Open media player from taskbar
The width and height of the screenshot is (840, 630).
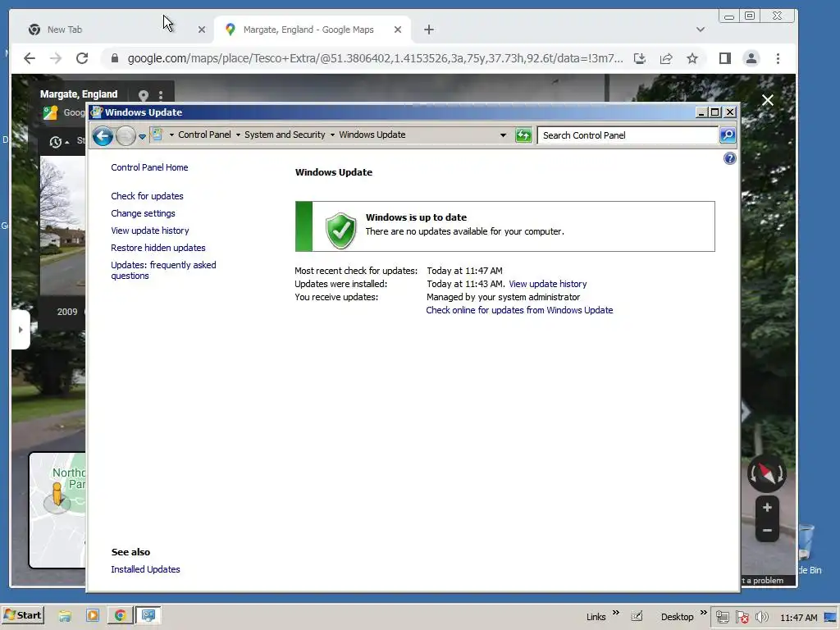pos(93,615)
